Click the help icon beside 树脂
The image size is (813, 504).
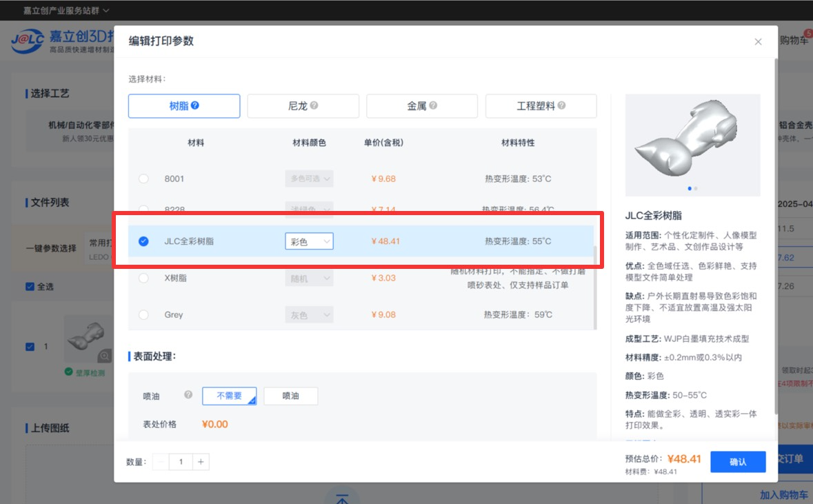(195, 106)
